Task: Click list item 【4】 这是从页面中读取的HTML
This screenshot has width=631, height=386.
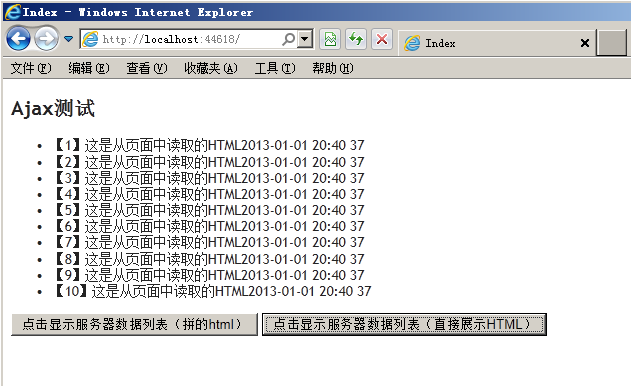Action: pos(209,194)
